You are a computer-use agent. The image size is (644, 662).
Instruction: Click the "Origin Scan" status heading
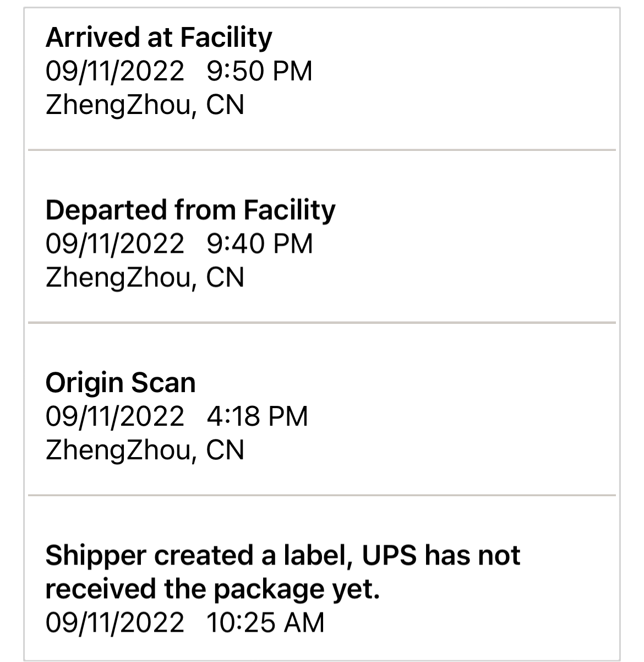(x=121, y=382)
